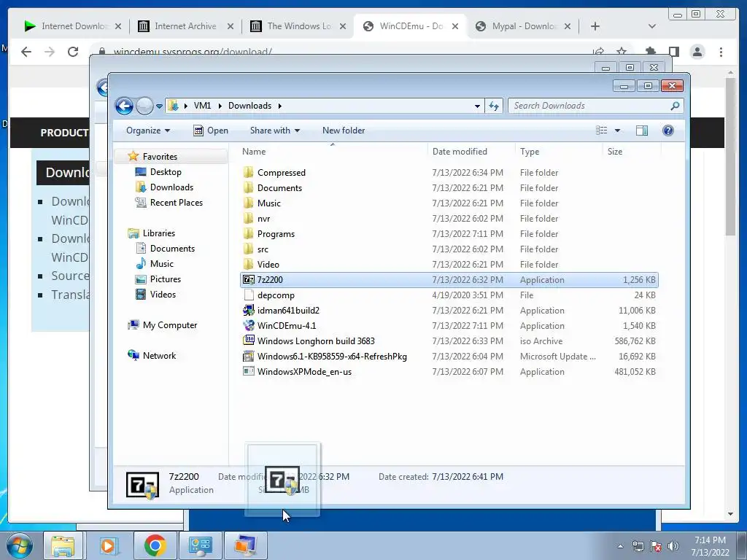Open Chrome profile avatar

click(x=697, y=52)
